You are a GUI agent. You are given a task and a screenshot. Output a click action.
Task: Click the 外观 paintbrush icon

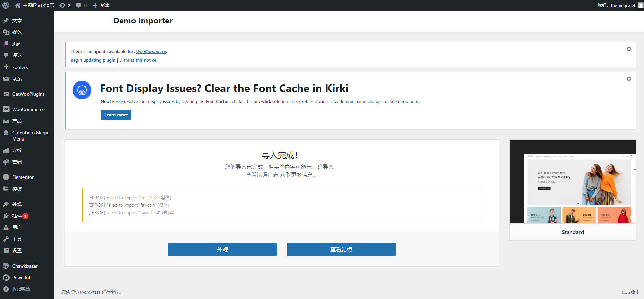[x=6, y=204]
